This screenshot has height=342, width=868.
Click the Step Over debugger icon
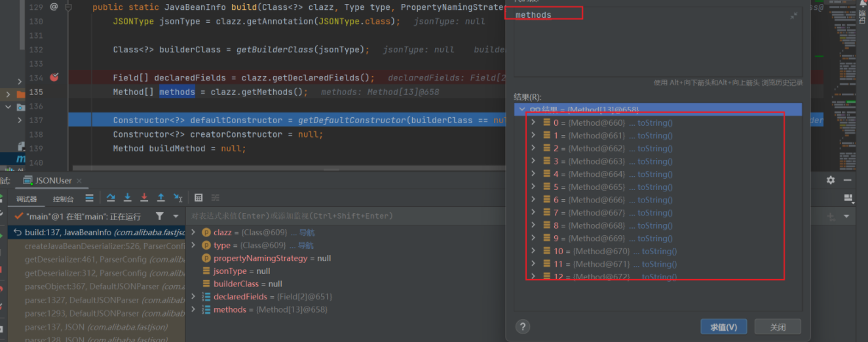[111, 198]
